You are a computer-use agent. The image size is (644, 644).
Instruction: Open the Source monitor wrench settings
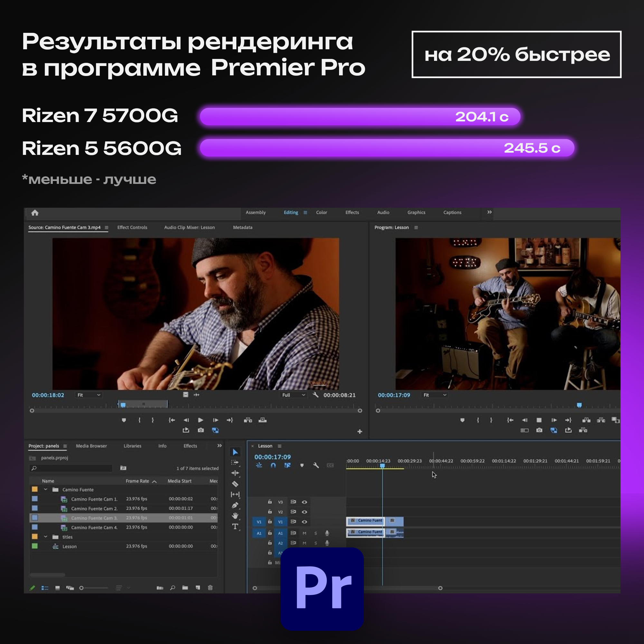click(315, 395)
